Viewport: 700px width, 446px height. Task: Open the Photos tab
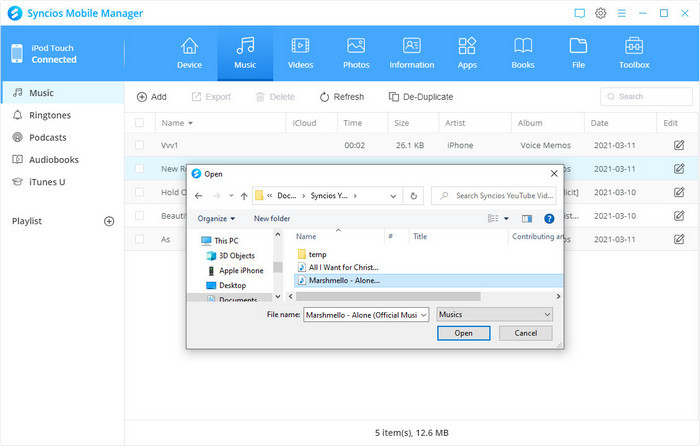(356, 54)
